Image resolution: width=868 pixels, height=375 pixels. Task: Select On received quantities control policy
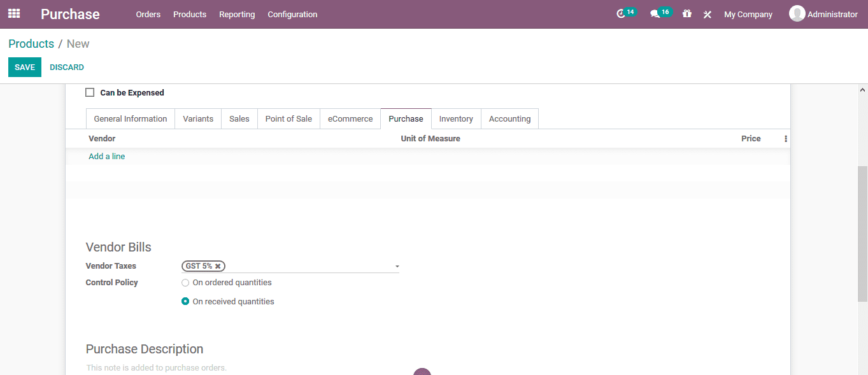185,301
